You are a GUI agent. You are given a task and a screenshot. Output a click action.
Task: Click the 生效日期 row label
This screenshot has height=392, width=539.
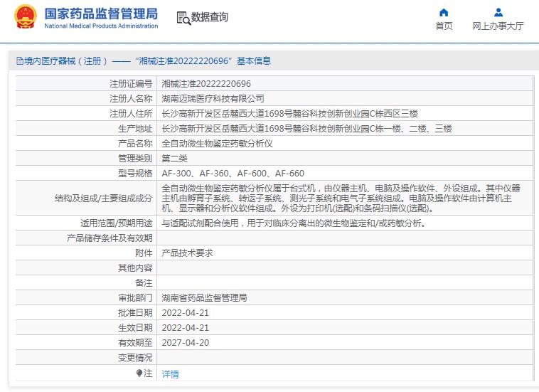tap(135, 328)
